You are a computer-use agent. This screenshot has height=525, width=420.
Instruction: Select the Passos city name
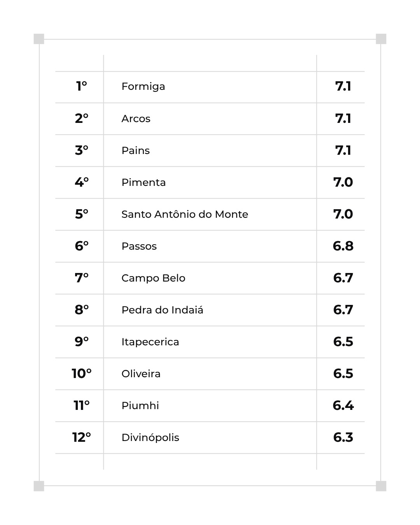coord(139,246)
